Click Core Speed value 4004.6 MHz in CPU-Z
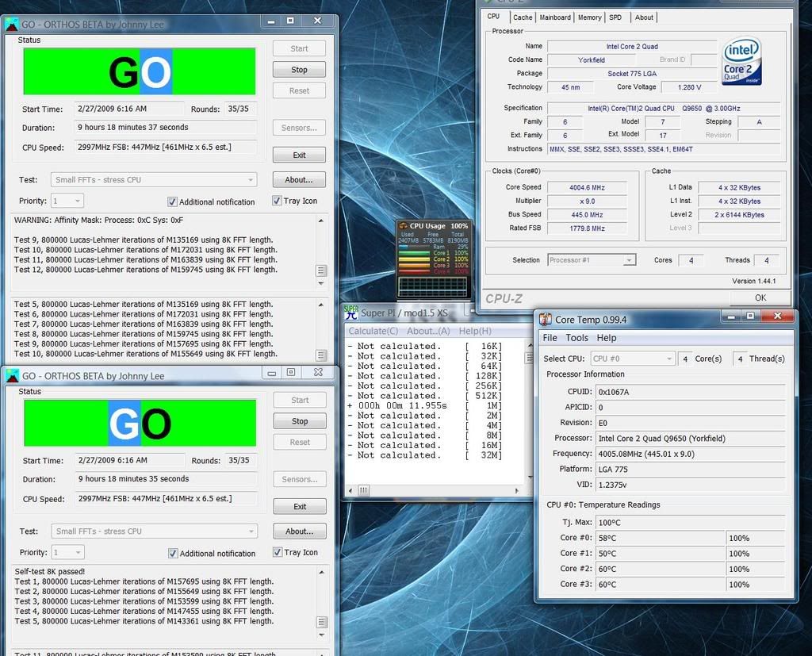The image size is (812, 656). click(x=588, y=187)
